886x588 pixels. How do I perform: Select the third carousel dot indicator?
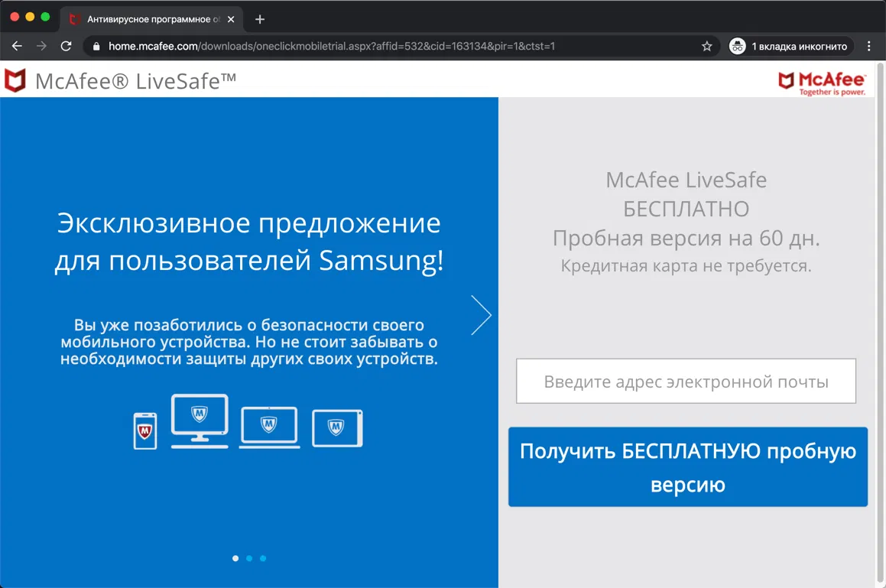click(263, 558)
